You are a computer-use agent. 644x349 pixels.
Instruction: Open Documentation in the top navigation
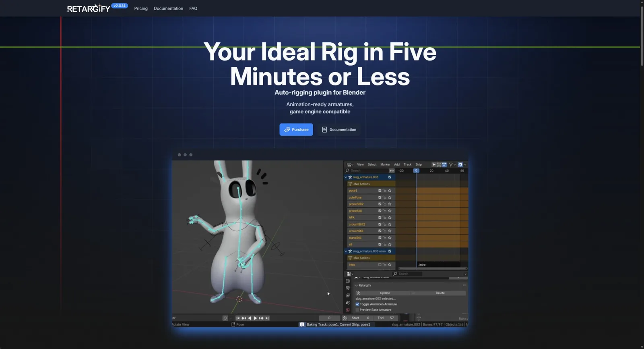pos(168,8)
